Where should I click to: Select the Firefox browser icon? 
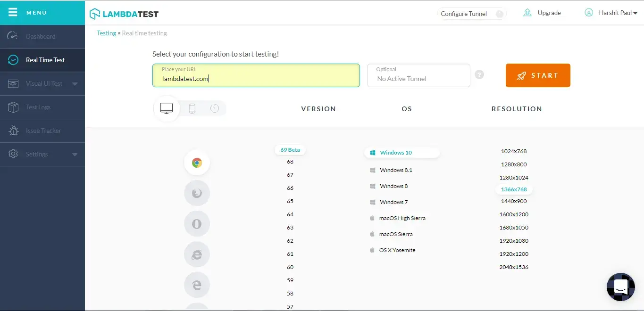click(197, 193)
